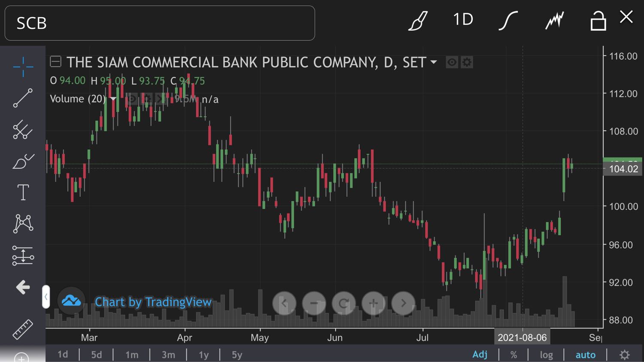Viewport: 644px width, 362px height.
Task: Toggle auto scale mode
Action: [586, 355]
